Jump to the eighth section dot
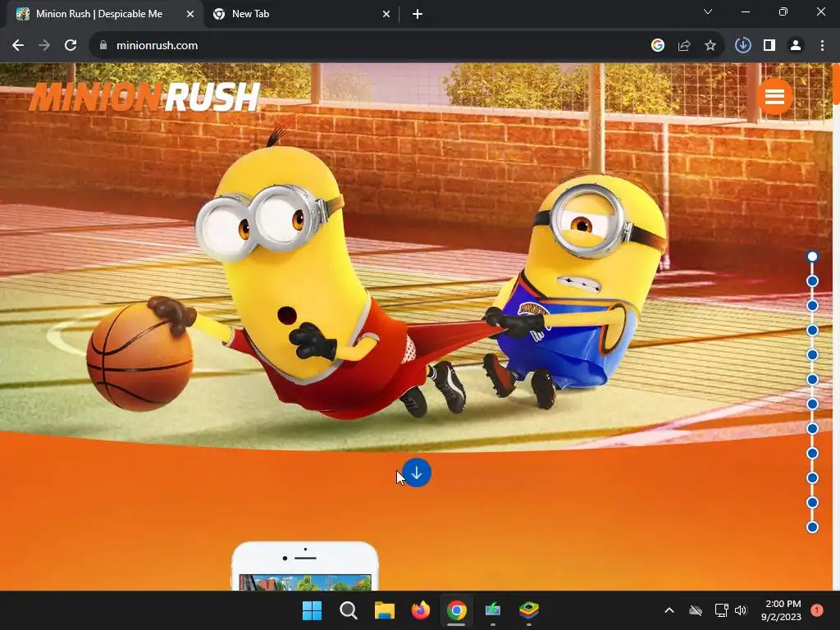This screenshot has width=840, height=630. pyautogui.click(x=813, y=429)
